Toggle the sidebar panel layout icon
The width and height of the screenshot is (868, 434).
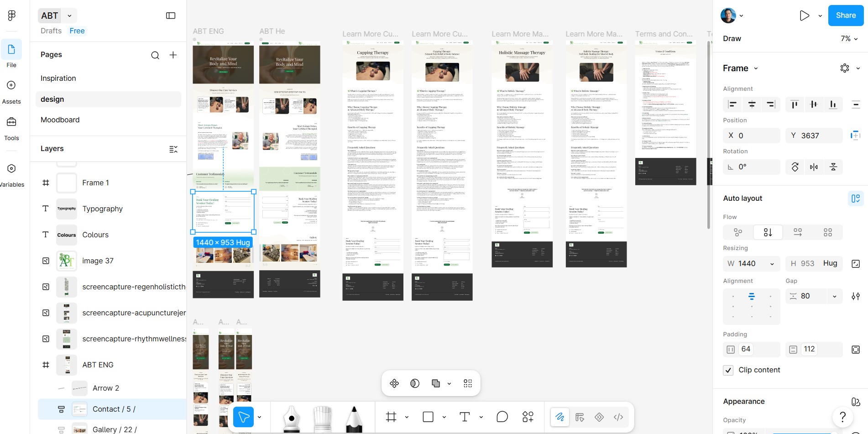[x=171, y=16]
